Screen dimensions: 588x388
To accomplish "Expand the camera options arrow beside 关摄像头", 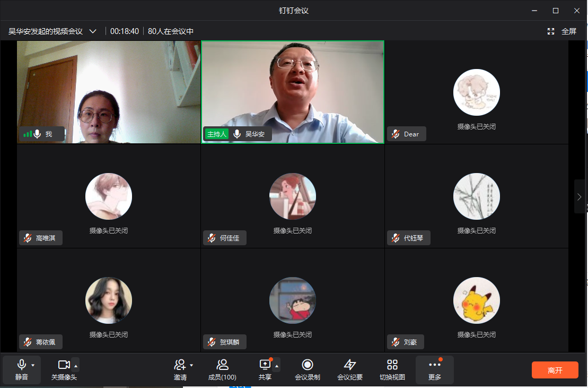I will pyautogui.click(x=76, y=365).
